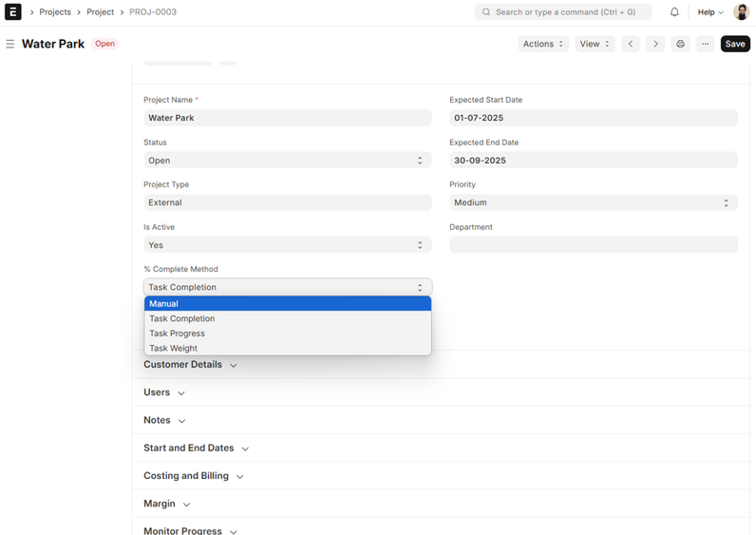
Task: Open the three-dots more options menu
Action: pos(705,44)
